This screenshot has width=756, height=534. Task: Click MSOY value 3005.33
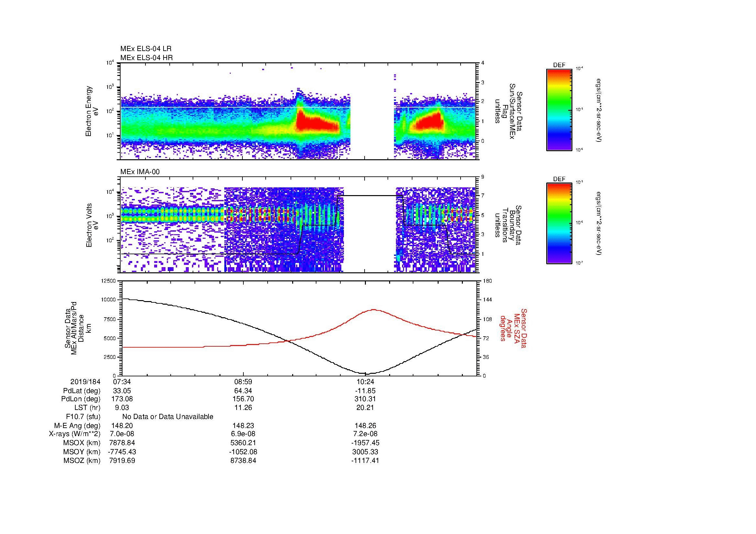(x=365, y=452)
